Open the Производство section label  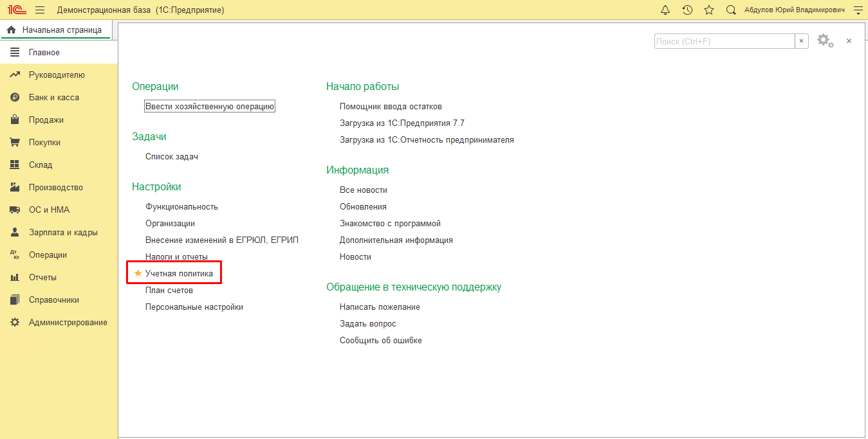(56, 187)
